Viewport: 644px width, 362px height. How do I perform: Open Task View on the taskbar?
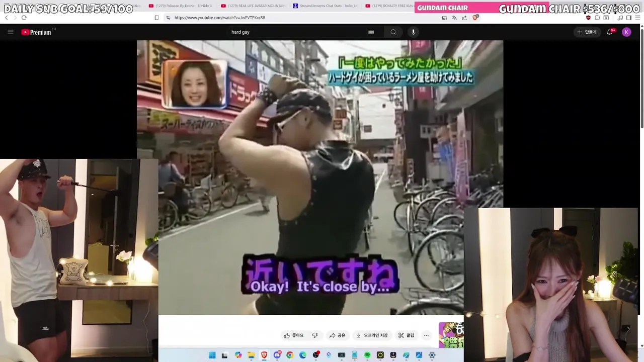click(225, 355)
